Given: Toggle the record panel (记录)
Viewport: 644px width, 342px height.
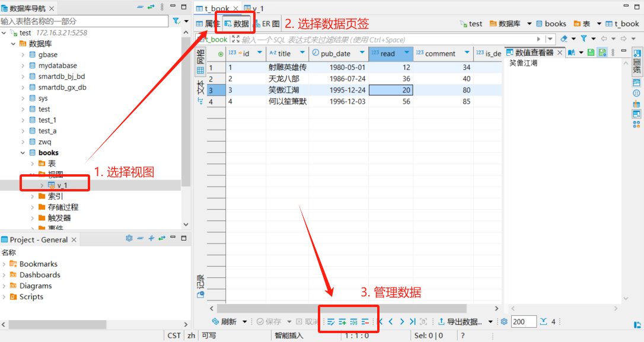Looking at the screenshot, I should (200, 286).
